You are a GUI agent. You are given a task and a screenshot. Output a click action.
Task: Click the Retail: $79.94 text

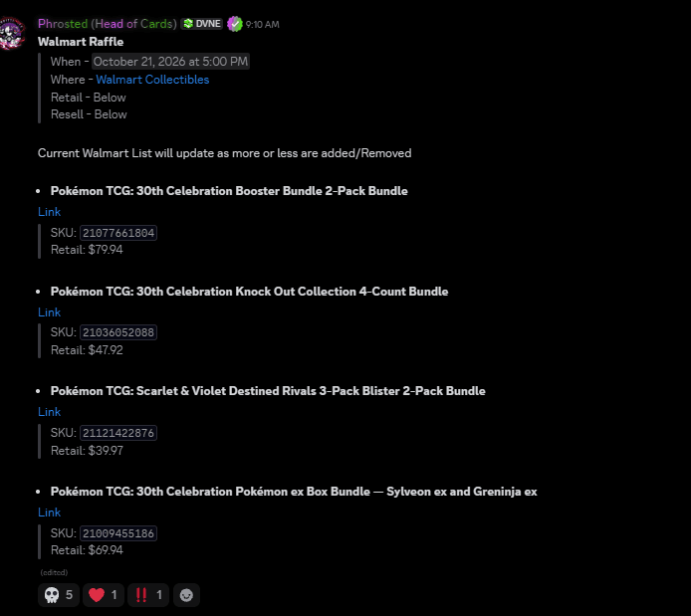click(x=87, y=250)
